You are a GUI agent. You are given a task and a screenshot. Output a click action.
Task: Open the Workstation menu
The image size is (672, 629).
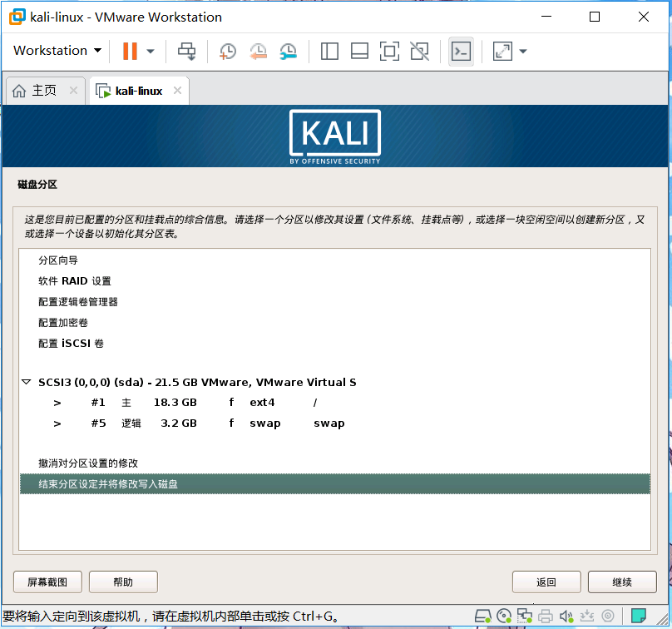57,50
